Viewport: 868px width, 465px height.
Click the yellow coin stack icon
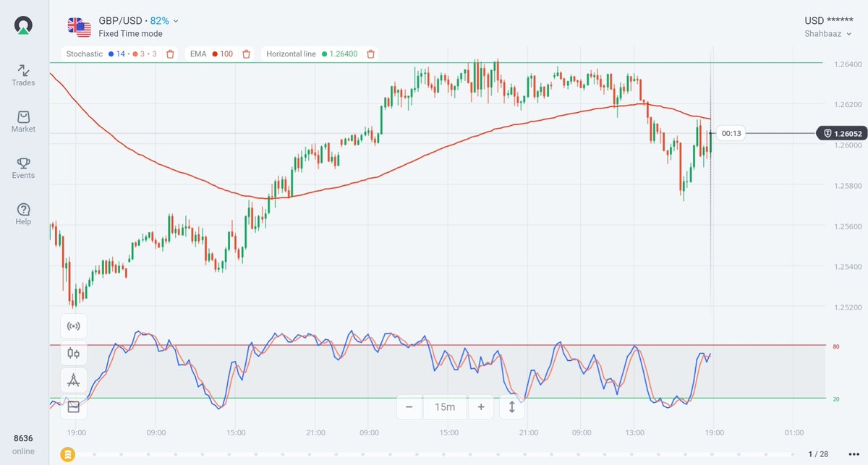pyautogui.click(x=67, y=454)
